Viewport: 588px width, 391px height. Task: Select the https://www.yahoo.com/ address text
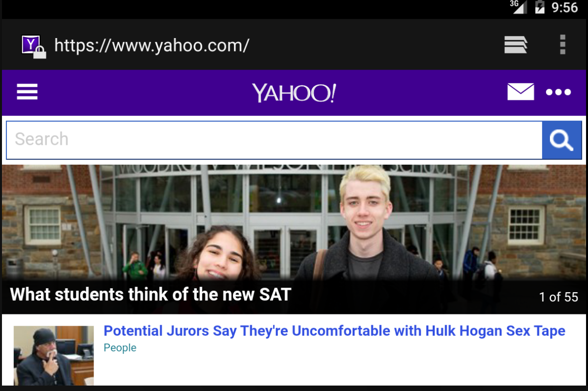coord(152,46)
